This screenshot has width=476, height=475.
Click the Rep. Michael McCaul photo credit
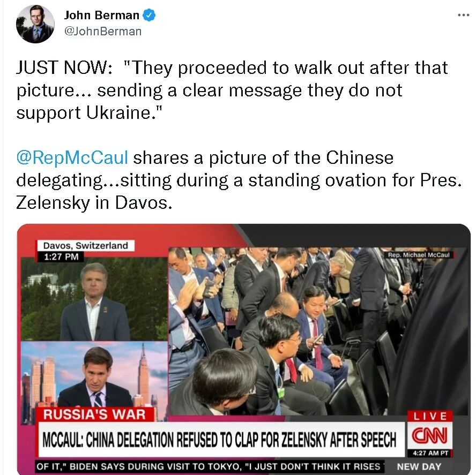click(x=419, y=255)
